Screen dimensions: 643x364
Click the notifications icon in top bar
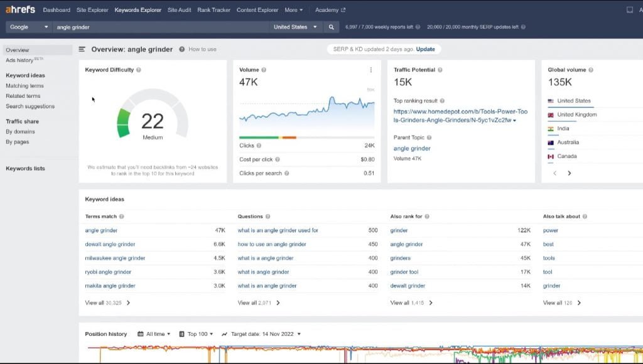pyautogui.click(x=629, y=10)
